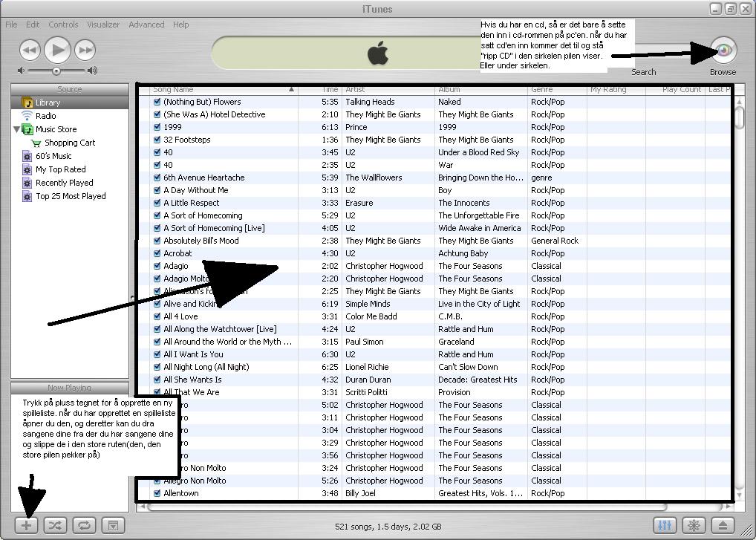Select song All Night Long (All Night)
Viewport: 756px width, 540px height.
click(x=206, y=367)
